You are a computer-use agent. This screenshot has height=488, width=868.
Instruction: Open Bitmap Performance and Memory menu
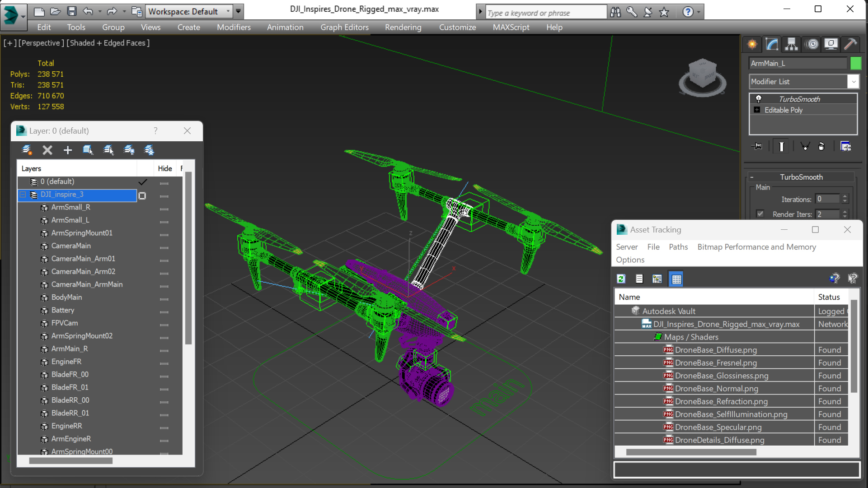(x=756, y=247)
